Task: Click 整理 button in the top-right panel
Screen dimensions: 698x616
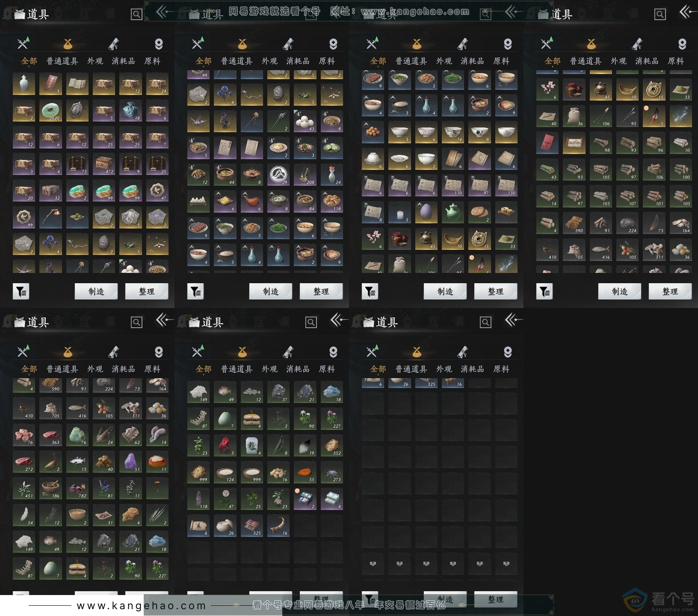Action: pyautogui.click(x=670, y=291)
